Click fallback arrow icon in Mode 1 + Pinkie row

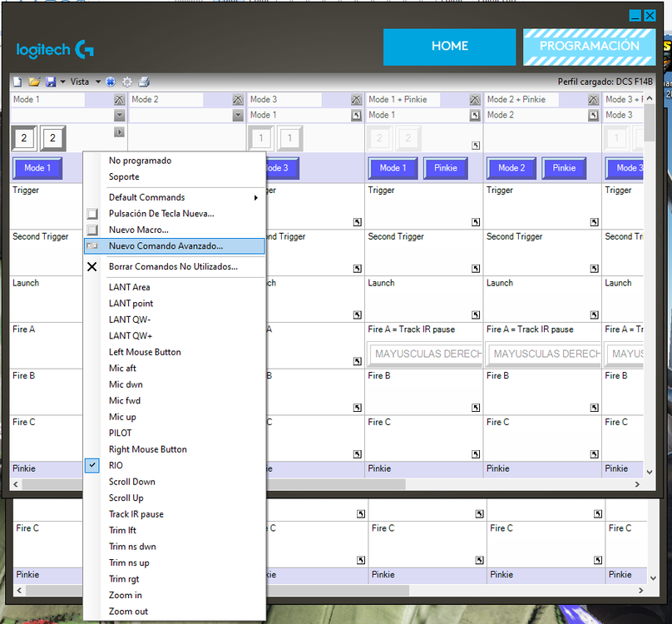tap(474, 115)
